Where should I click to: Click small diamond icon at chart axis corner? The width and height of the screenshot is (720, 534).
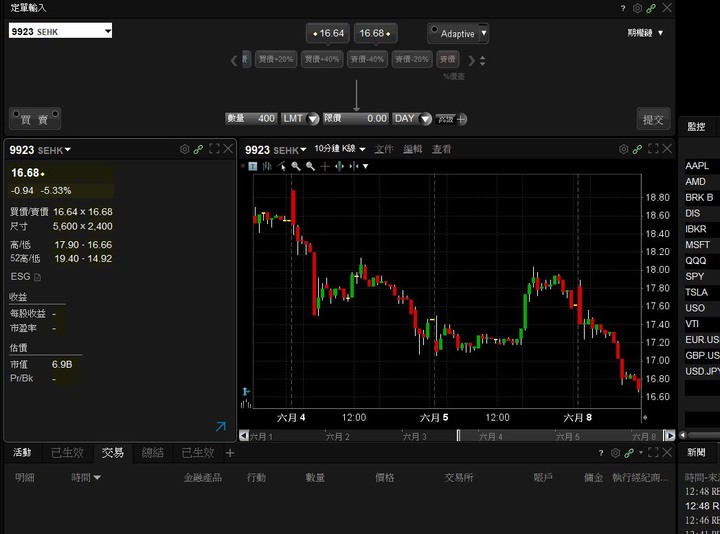(645, 417)
